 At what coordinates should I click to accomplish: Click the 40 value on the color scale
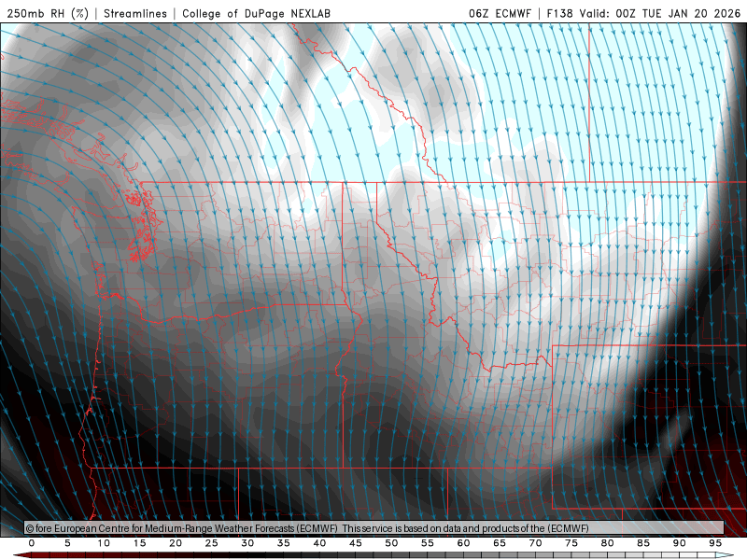click(x=319, y=543)
